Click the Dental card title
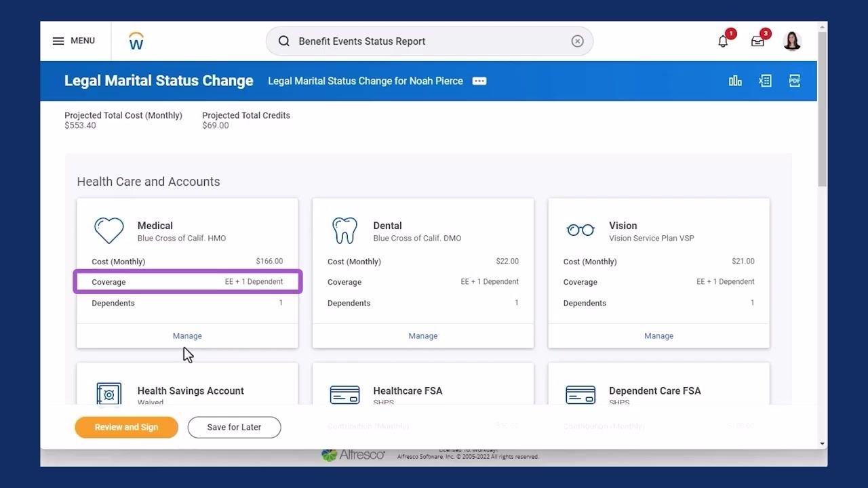The height and width of the screenshot is (488, 868). click(x=387, y=226)
